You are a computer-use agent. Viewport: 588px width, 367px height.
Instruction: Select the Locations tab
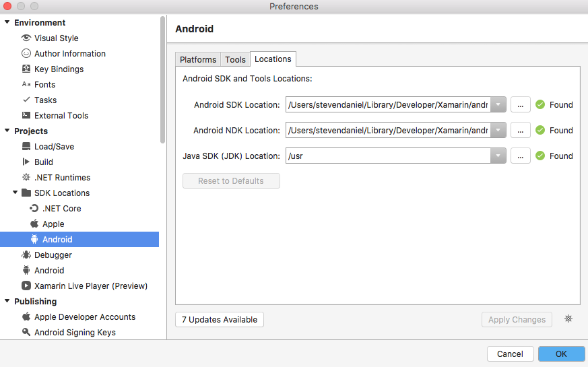[273, 59]
